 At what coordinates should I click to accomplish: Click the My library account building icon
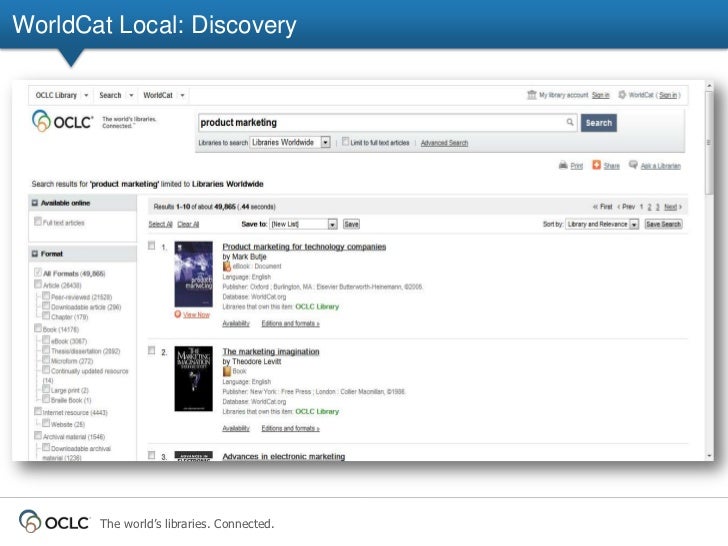[x=532, y=95]
